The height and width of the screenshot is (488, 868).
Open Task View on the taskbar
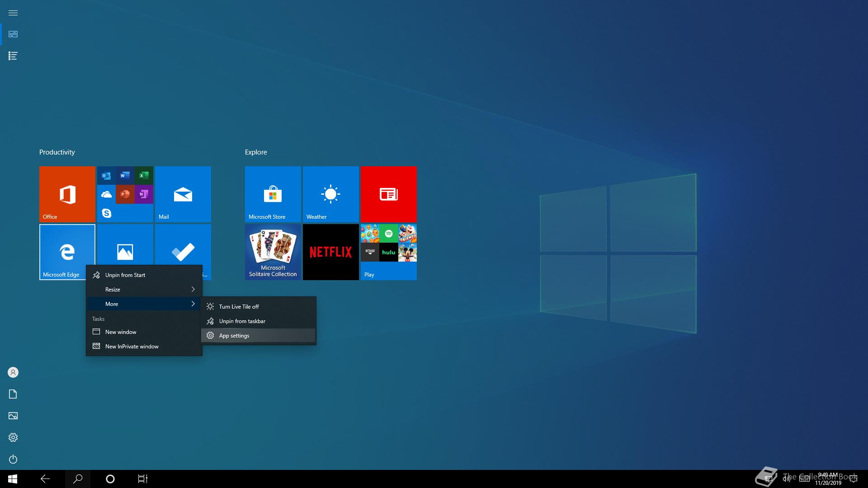pos(143,479)
